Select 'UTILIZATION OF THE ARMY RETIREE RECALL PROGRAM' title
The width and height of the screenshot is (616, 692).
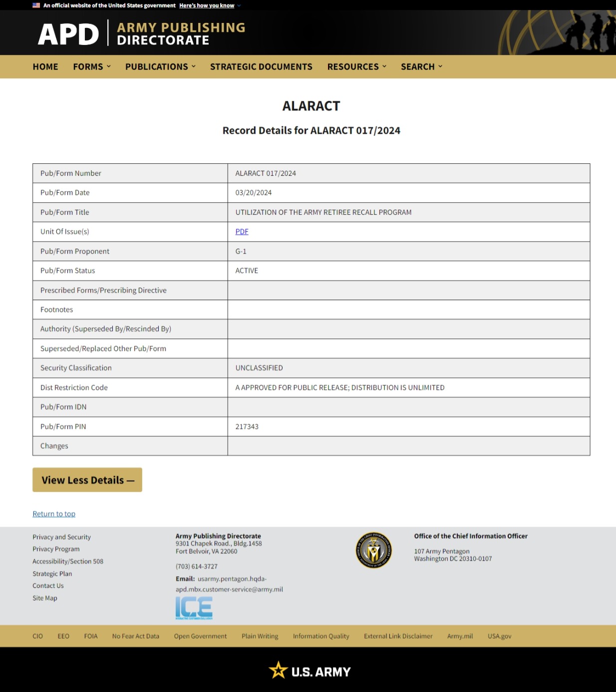323,212
